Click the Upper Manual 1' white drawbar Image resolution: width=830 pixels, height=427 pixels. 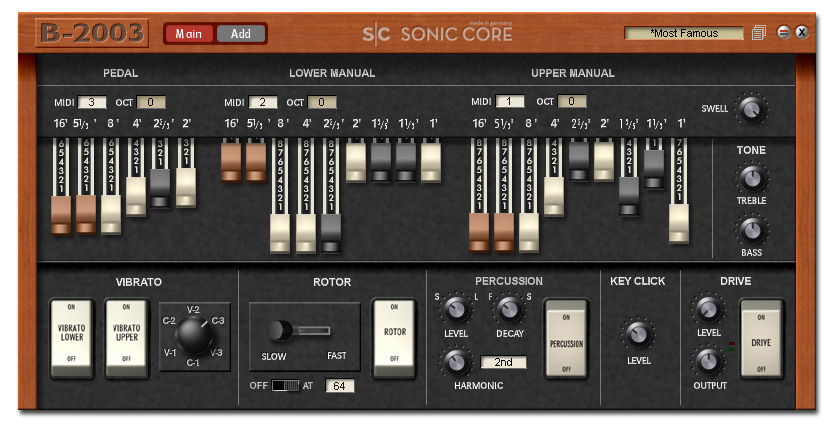[x=680, y=224]
